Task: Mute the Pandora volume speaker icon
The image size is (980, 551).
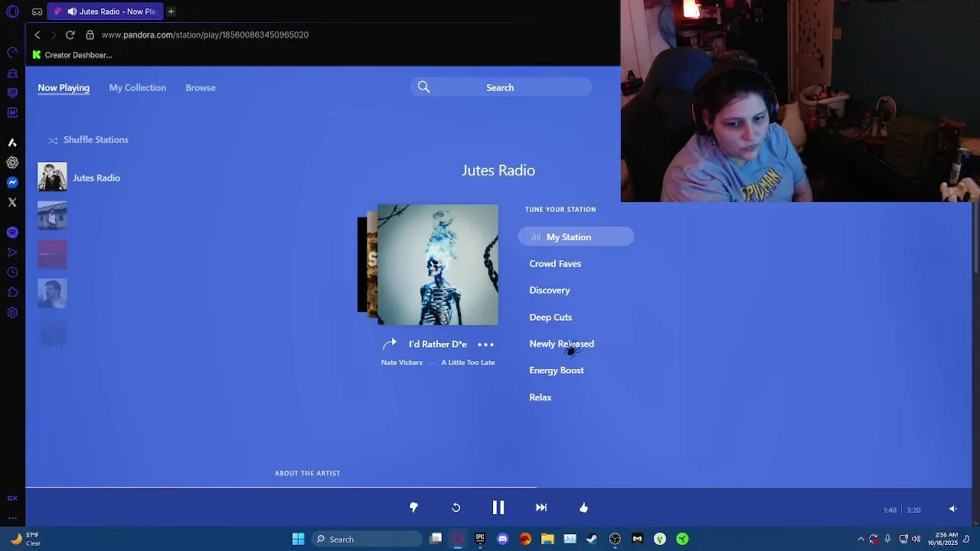Action: click(953, 509)
